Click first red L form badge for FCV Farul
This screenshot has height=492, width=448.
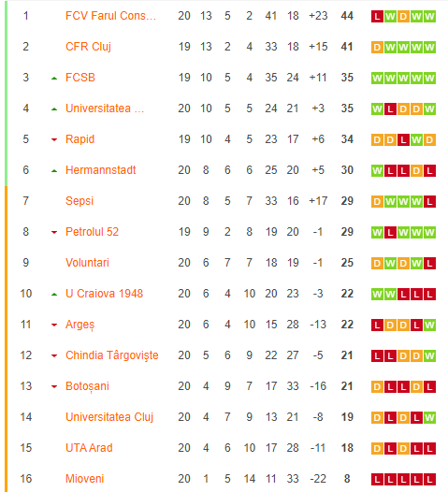377,16
